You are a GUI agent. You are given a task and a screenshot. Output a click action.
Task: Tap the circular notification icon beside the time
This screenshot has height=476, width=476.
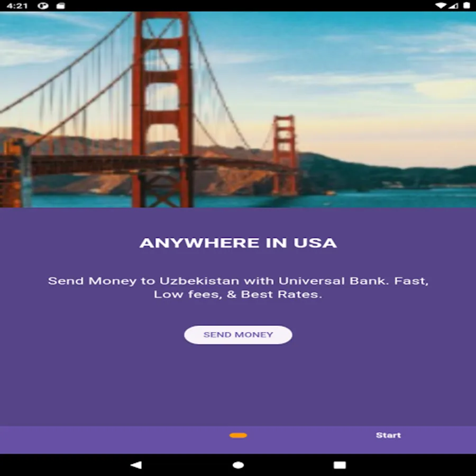click(43, 5)
